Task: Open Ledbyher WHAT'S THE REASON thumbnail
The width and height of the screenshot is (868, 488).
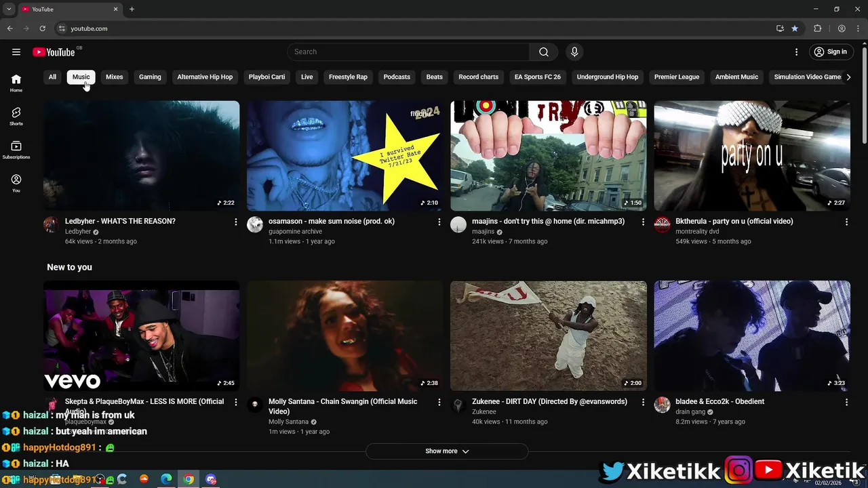Action: (142, 156)
